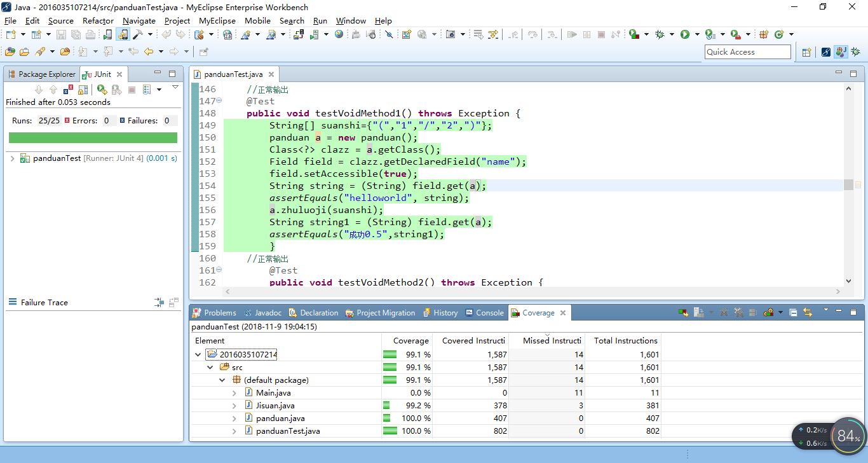Image resolution: width=868 pixels, height=463 pixels.
Task: Click the Rerun Test icon in JUnit view
Action: point(102,90)
